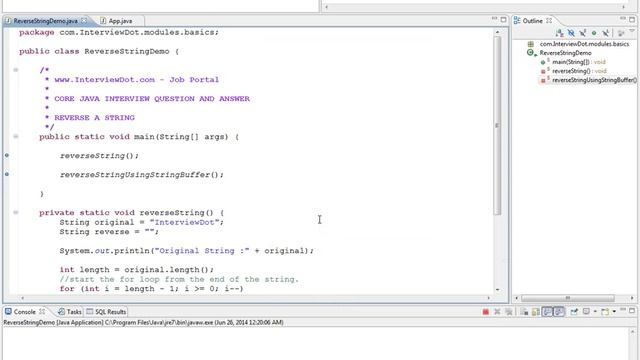
Task: Select reverseStringUsingStringBuffer() in Outline
Action: point(594,80)
